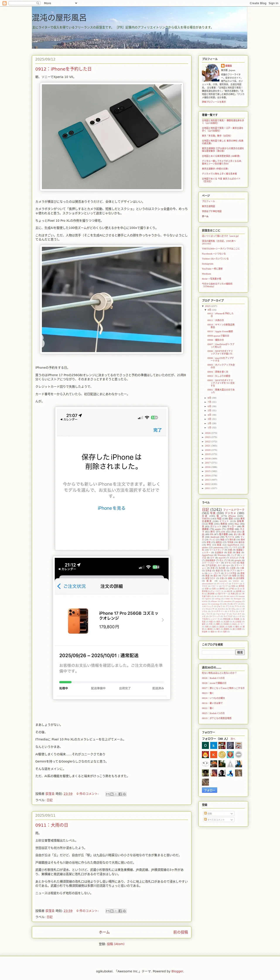Click the 'Instagram' link
Viewport: 280px width, 980px height.
207,264
